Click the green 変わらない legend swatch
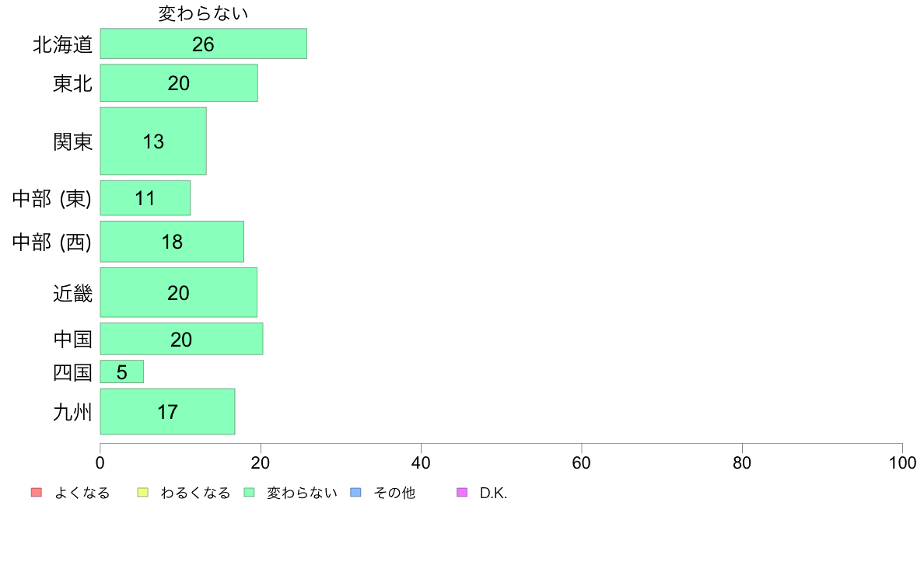The image size is (924, 572). click(249, 493)
